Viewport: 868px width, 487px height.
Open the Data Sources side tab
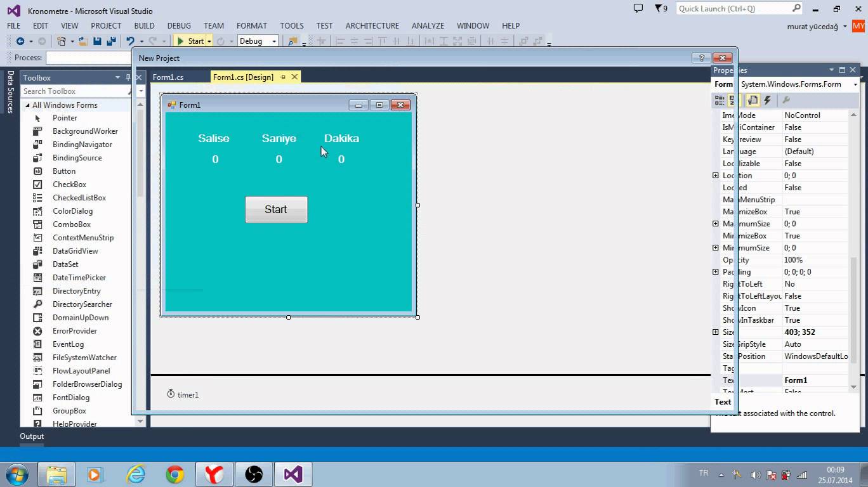[10, 92]
